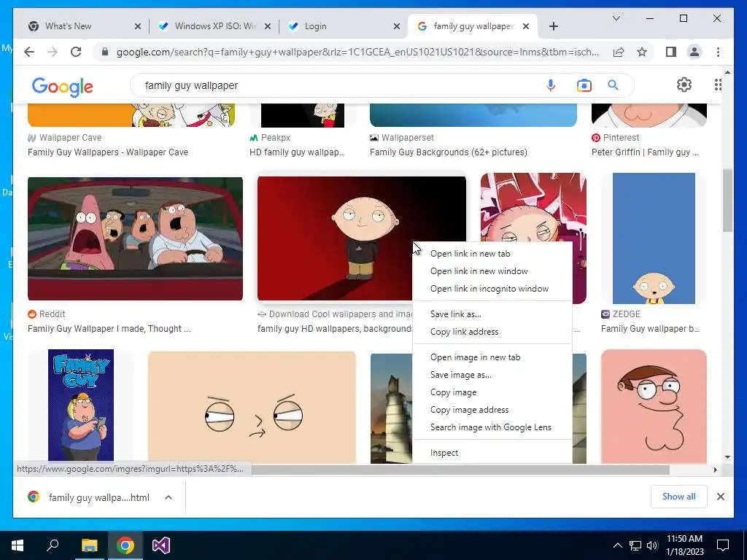Open the tab search chevron
This screenshot has width=747, height=560.
(616, 18)
